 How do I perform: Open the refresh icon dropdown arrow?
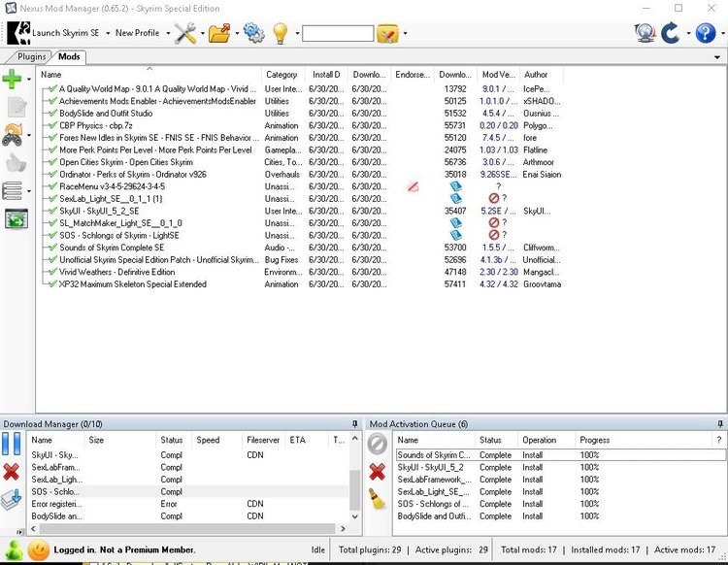coord(688,33)
